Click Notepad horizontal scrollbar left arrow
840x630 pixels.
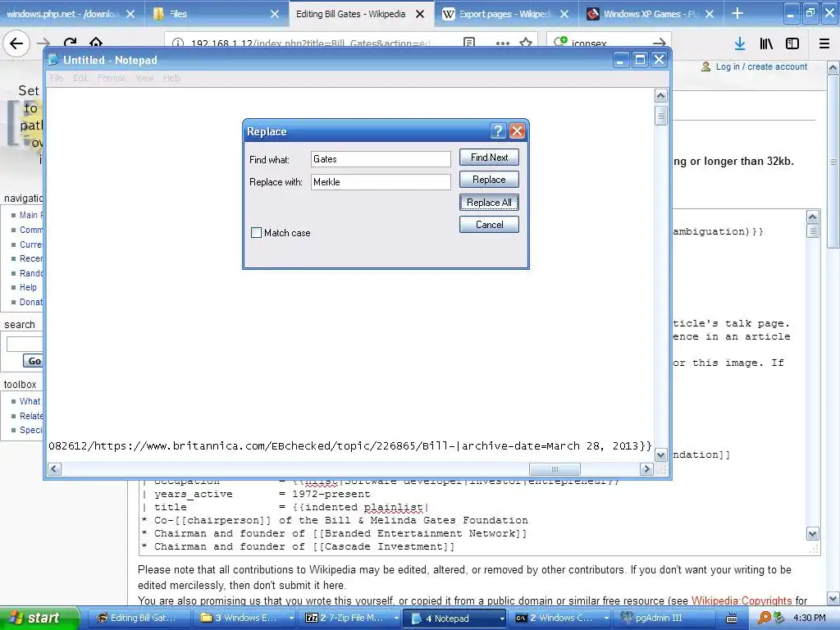pos(54,469)
